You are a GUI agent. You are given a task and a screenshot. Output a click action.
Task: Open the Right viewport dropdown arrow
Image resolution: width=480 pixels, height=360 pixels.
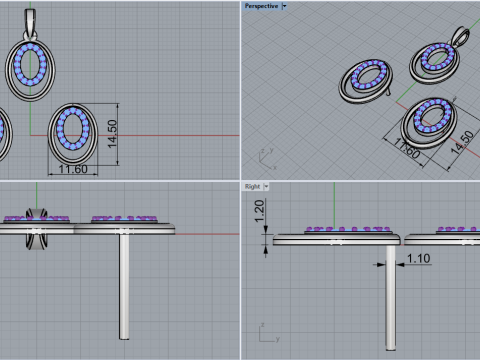coord(266,186)
